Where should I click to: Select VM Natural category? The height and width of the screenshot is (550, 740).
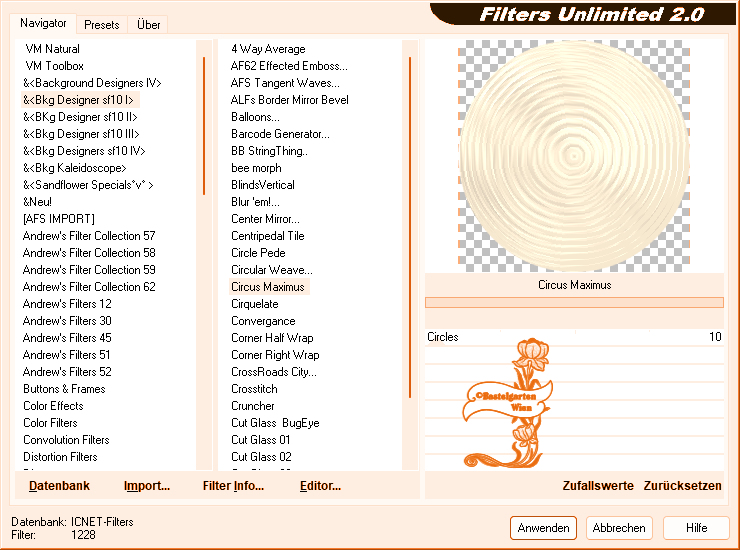click(x=52, y=49)
